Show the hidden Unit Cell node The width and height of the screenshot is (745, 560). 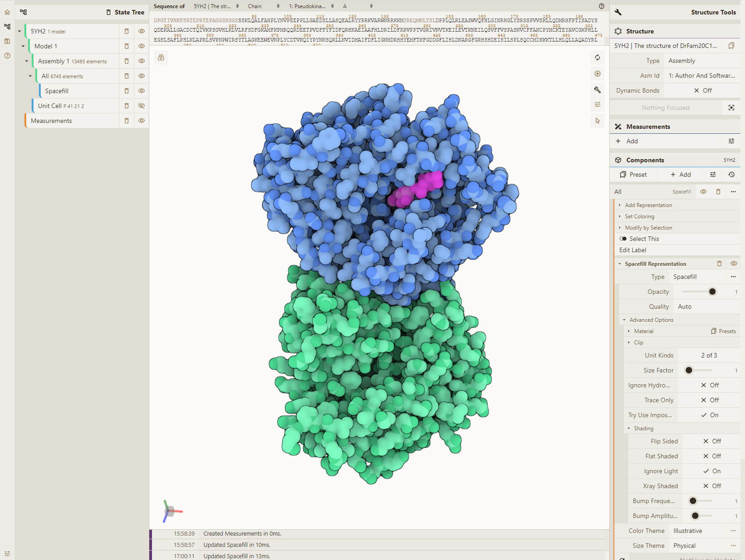(x=142, y=106)
